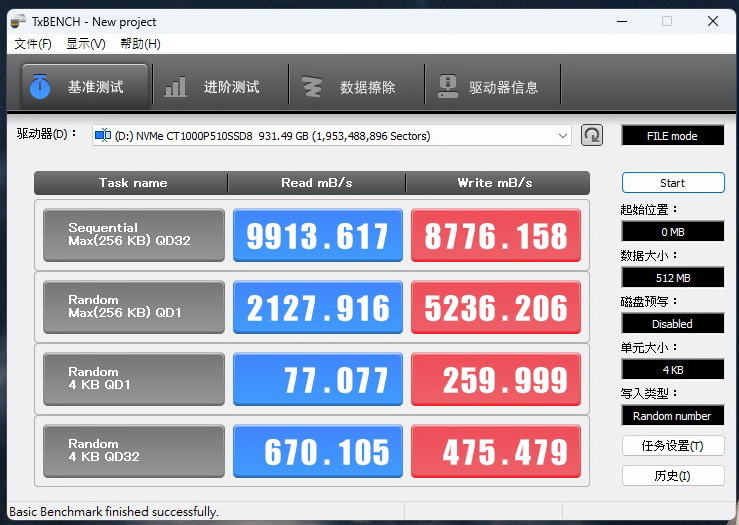Click the status text Basic Benchmark finished successfully
The width and height of the screenshot is (739, 525).
click(114, 512)
